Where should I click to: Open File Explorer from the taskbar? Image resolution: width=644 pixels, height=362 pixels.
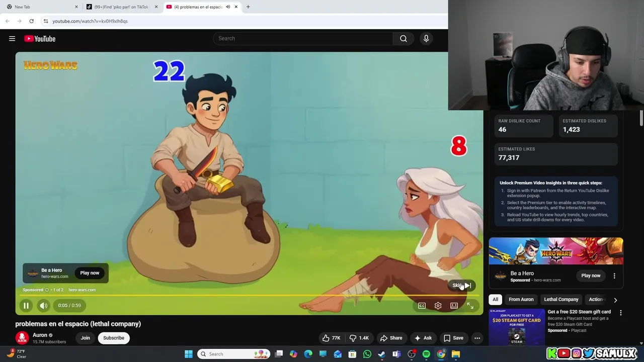pyautogui.click(x=455, y=354)
